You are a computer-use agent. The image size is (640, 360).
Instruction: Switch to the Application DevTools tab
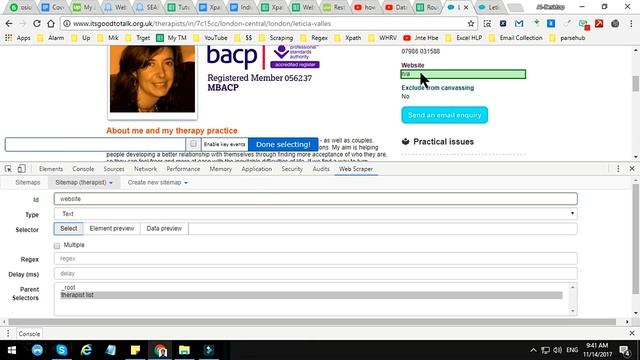coord(257,169)
